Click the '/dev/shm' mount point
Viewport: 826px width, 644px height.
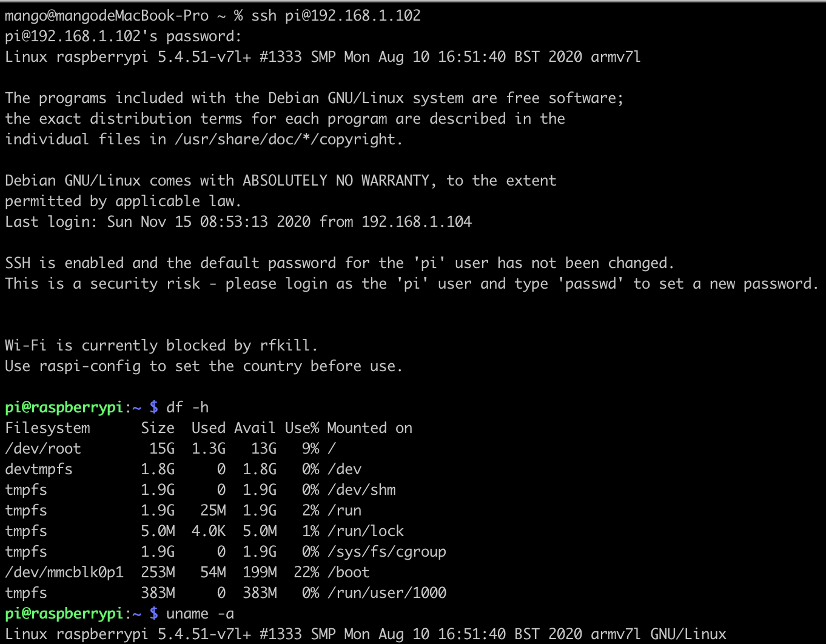[x=361, y=490]
